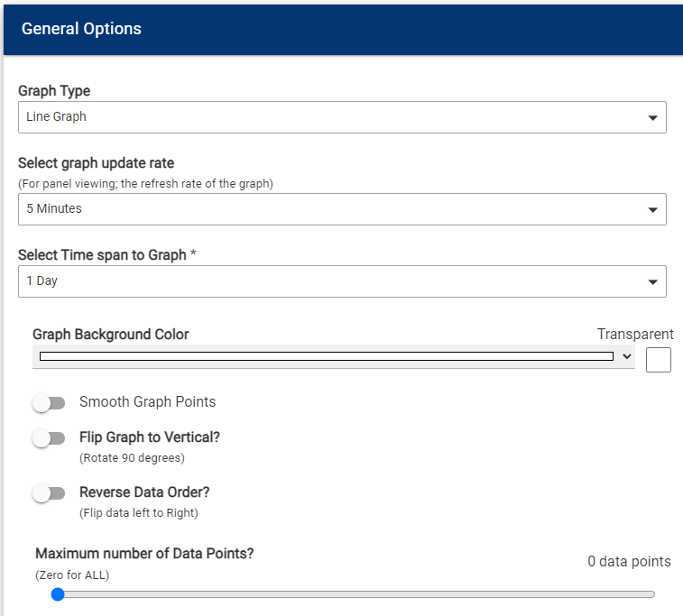
Task: Open the 5 Minutes update rate dropdown
Action: [342, 209]
